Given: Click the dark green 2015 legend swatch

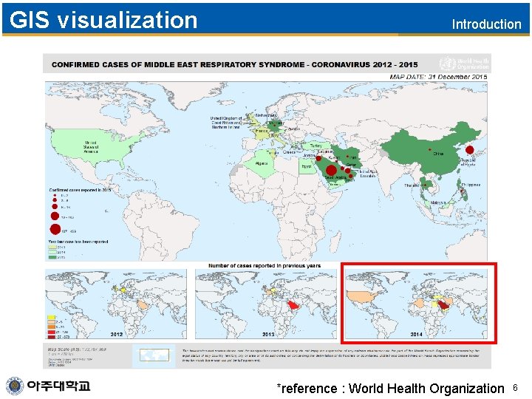Looking at the screenshot, I should (x=52, y=257).
